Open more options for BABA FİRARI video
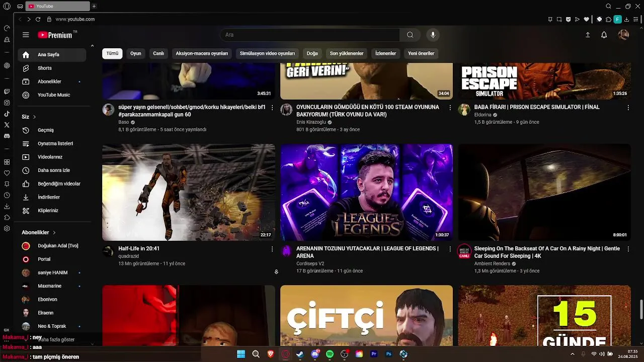This screenshot has width=644, height=362. pyautogui.click(x=628, y=108)
